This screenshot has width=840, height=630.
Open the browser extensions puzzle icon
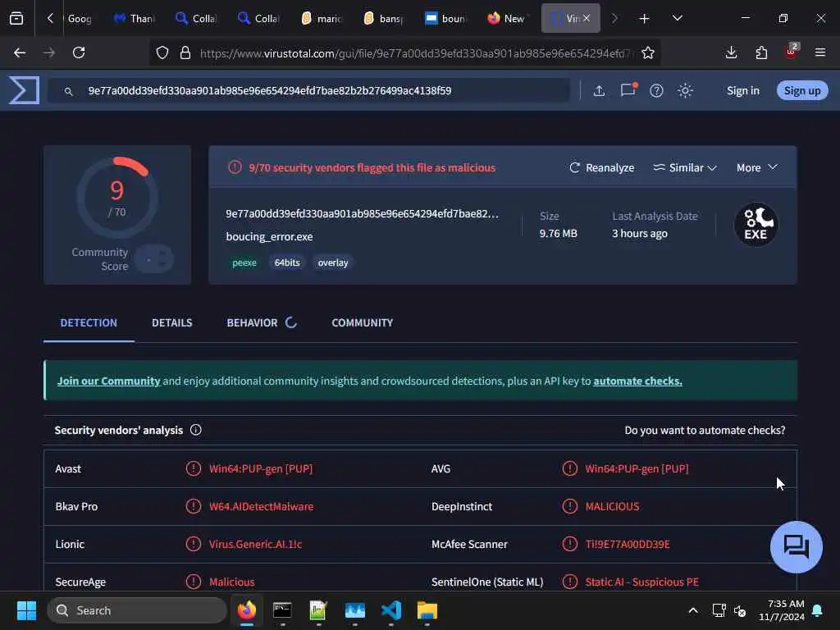[x=761, y=52]
